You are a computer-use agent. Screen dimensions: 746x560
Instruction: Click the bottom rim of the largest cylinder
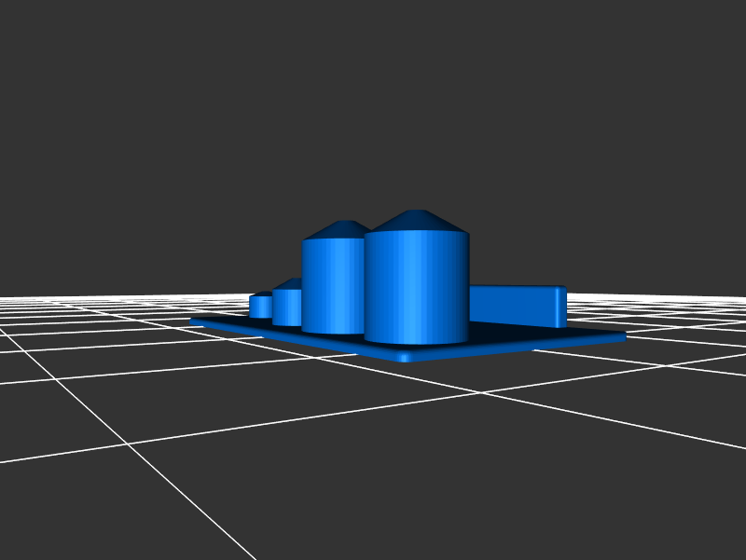pyautogui.click(x=416, y=341)
